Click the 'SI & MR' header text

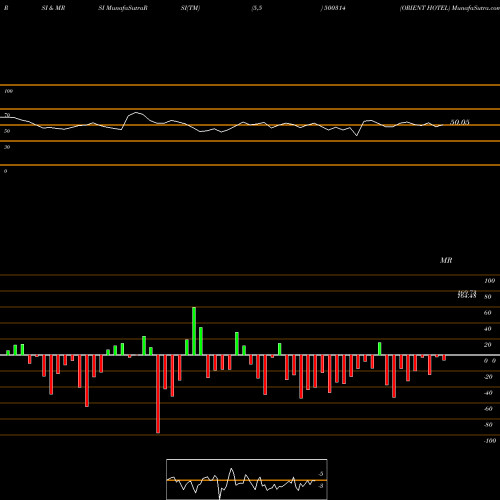(x=53, y=8)
